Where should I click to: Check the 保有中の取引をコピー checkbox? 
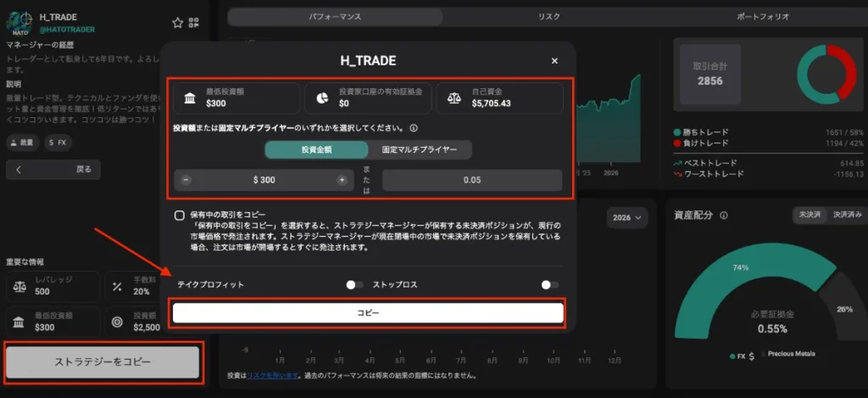click(180, 216)
